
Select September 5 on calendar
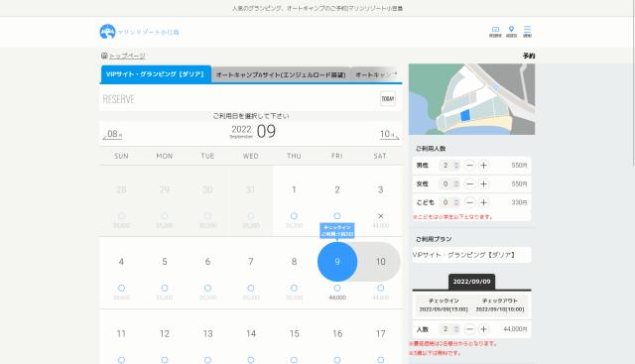165,273
